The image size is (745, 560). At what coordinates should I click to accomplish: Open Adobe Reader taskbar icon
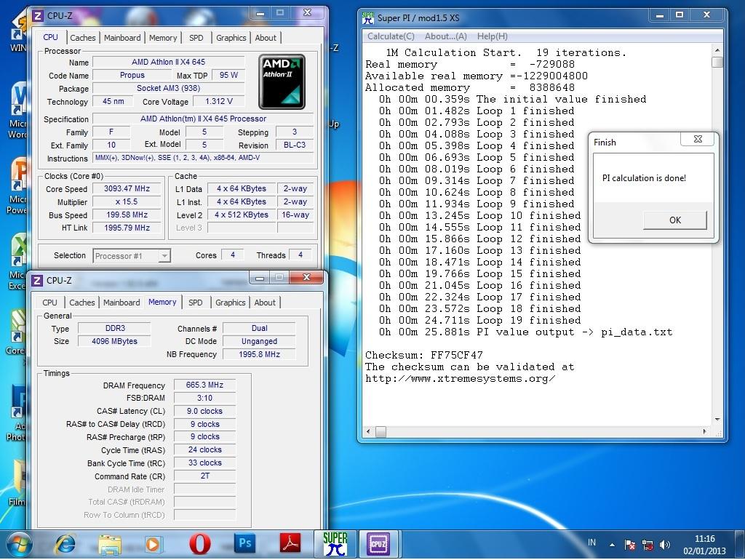(290, 543)
